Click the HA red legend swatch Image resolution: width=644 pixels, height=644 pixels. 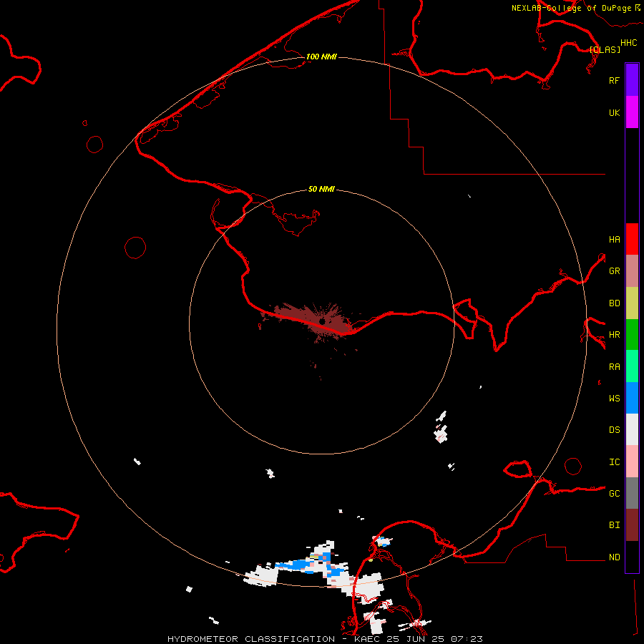pyautogui.click(x=632, y=239)
